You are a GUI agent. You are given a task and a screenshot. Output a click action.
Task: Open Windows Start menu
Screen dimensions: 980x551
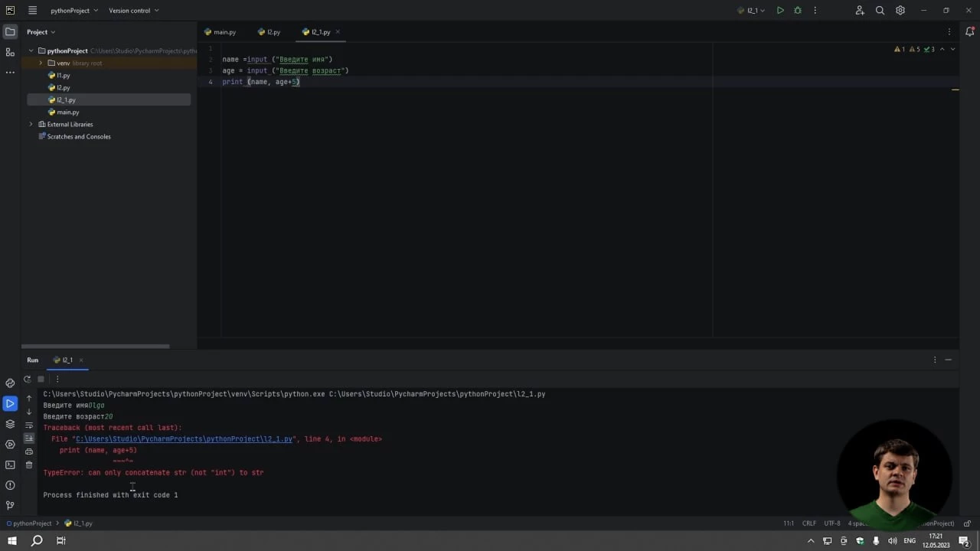[12, 540]
